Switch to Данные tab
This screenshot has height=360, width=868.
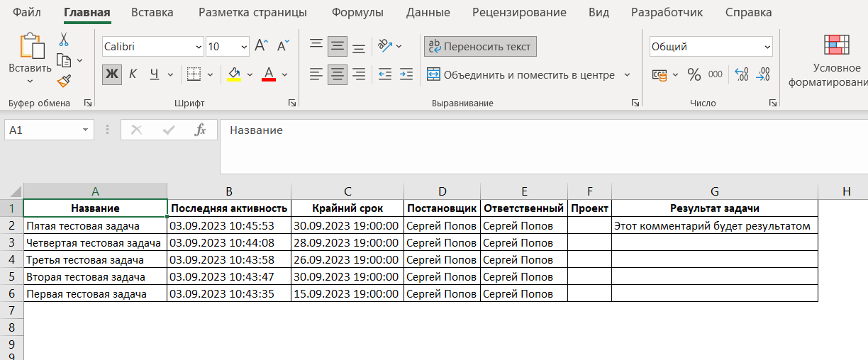point(428,13)
